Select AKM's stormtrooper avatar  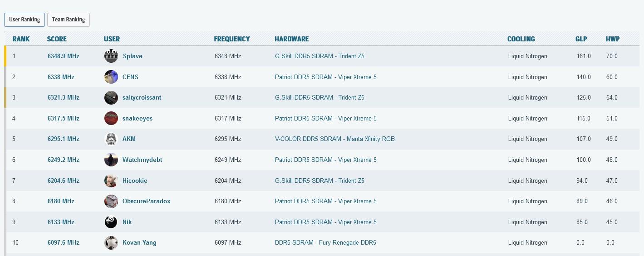click(x=111, y=139)
